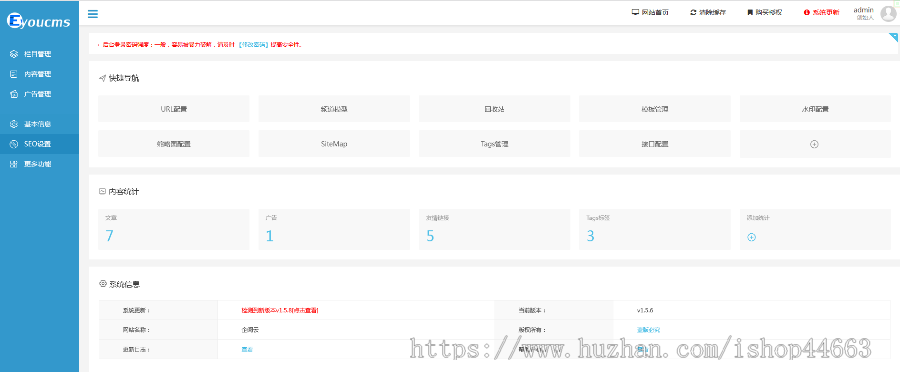The image size is (900, 372).
Task: Open the URL configuration shortcut
Action: (173, 108)
